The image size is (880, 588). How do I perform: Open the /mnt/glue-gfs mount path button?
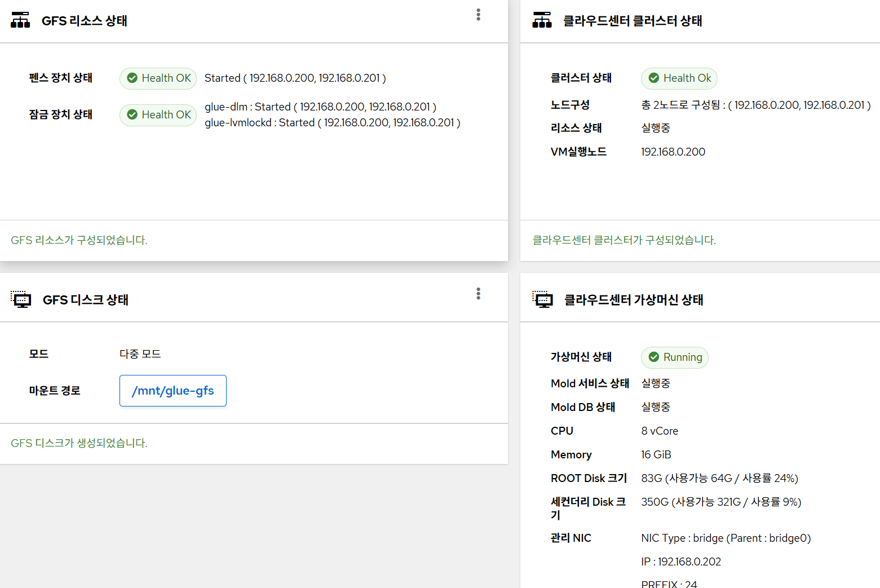pyautogui.click(x=173, y=391)
